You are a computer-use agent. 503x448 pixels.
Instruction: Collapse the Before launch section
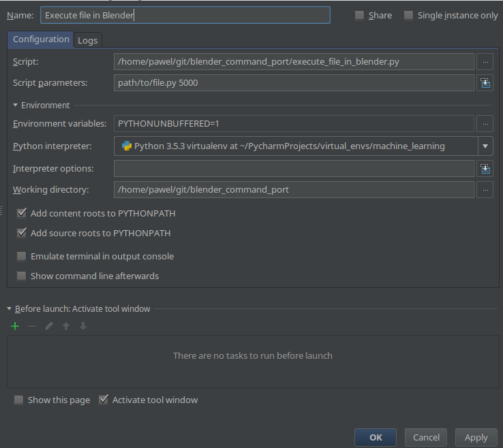(x=9, y=308)
